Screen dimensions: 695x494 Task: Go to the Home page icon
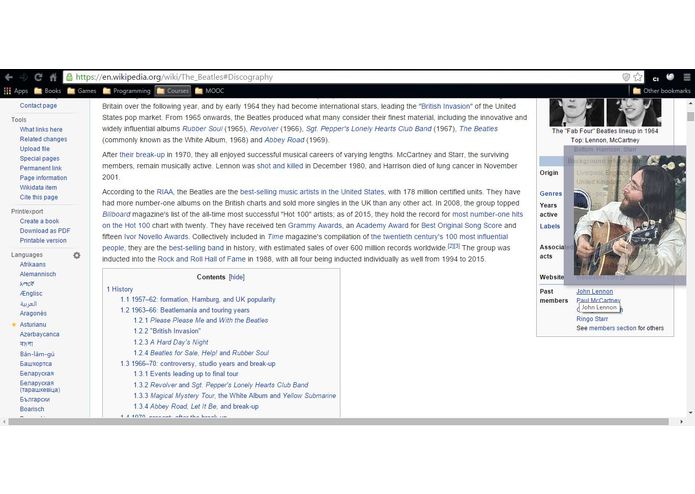tap(53, 77)
